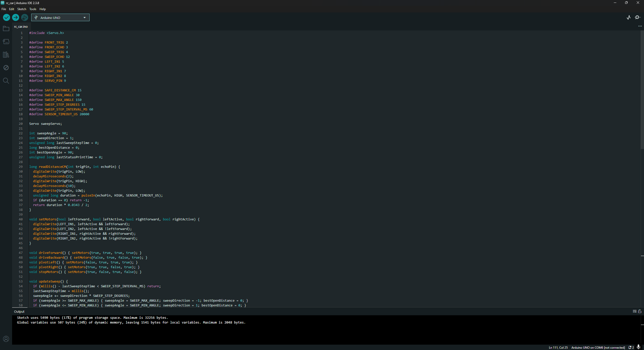Click the Servo sweepServo declaration
Screen dimensions: 644x350
click(x=46, y=124)
